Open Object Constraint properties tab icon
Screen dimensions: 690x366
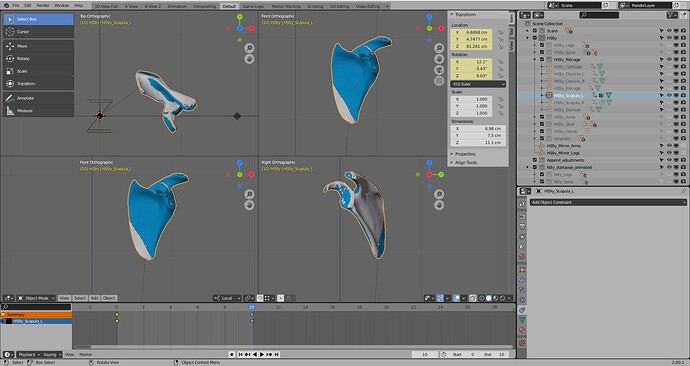click(x=522, y=310)
